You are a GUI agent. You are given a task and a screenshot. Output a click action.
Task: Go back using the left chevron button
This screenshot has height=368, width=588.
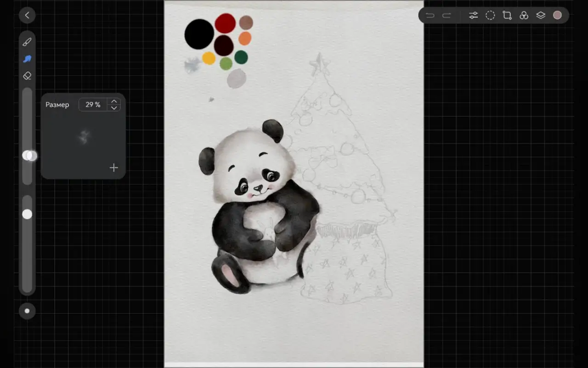[27, 15]
